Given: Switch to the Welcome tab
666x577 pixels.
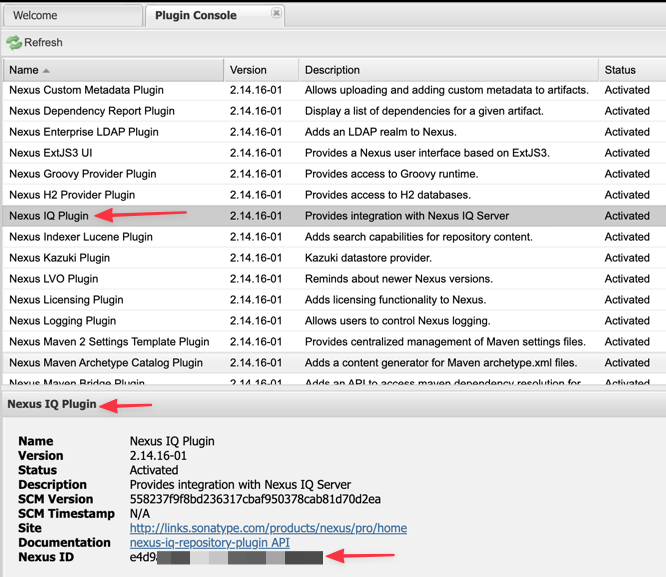Looking at the screenshot, I should tap(35, 16).
